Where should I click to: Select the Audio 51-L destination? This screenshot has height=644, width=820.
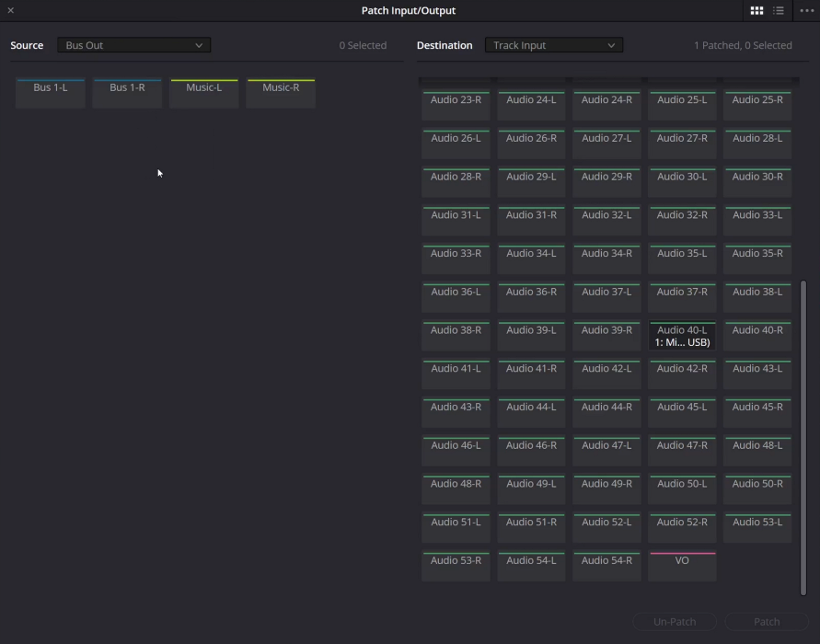tap(456, 528)
